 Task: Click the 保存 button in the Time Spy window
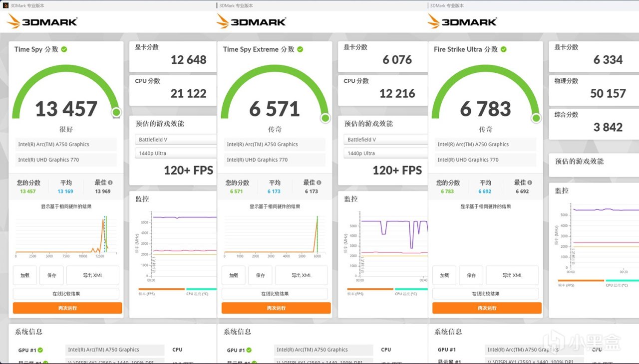(x=51, y=275)
